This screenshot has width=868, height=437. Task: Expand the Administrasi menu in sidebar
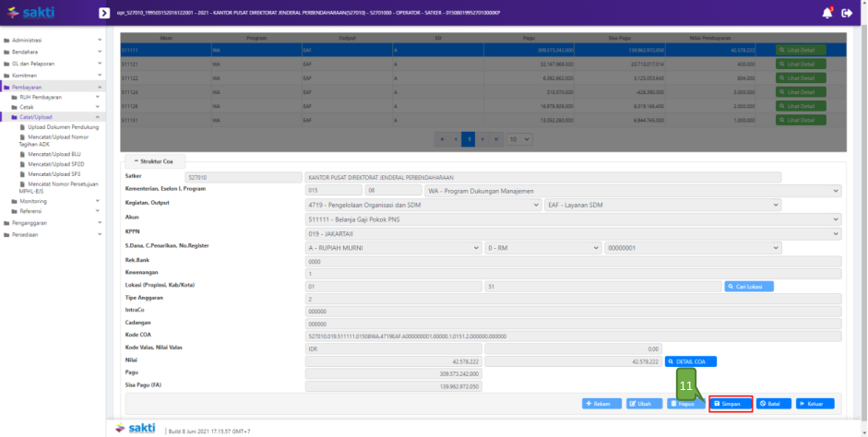[53, 41]
